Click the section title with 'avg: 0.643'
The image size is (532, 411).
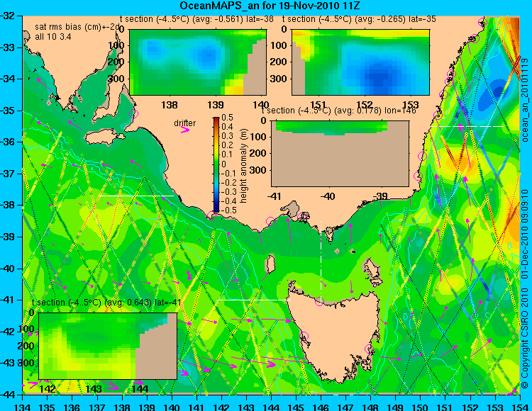point(106,303)
